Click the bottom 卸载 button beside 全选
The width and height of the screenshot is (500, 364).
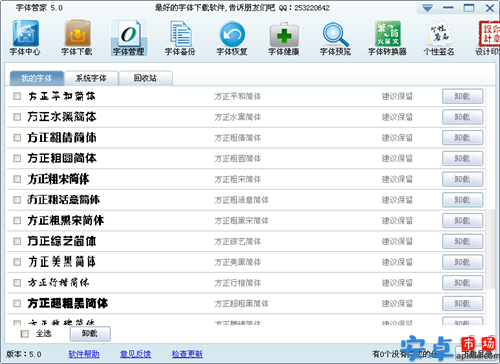click(x=90, y=334)
